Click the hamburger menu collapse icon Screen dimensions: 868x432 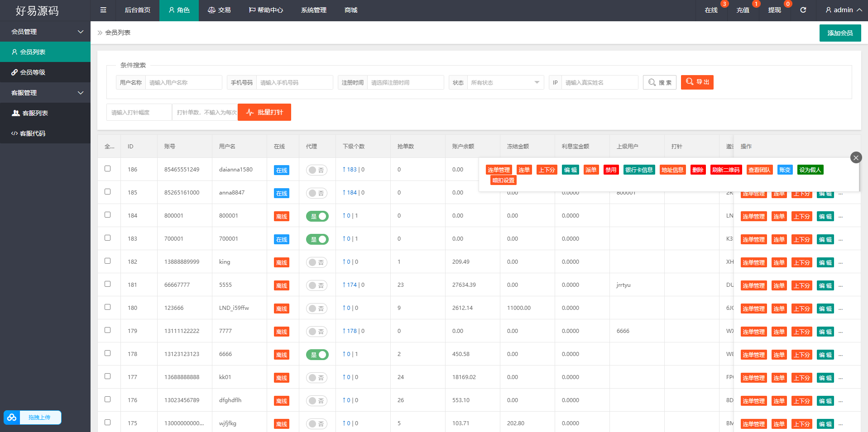pos(103,10)
